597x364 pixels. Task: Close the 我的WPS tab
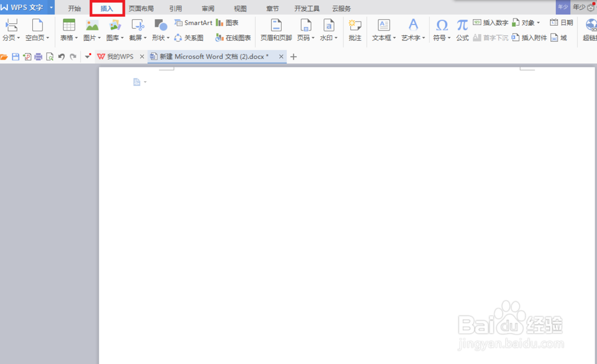[142, 57]
